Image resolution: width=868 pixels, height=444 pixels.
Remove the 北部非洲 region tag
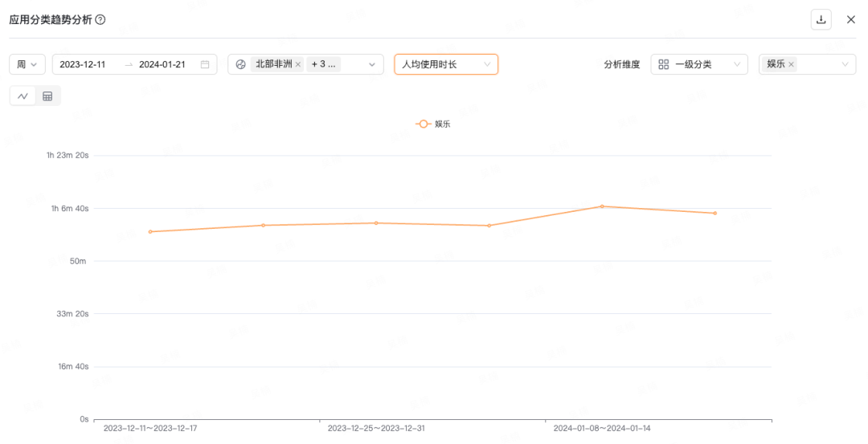coord(298,64)
